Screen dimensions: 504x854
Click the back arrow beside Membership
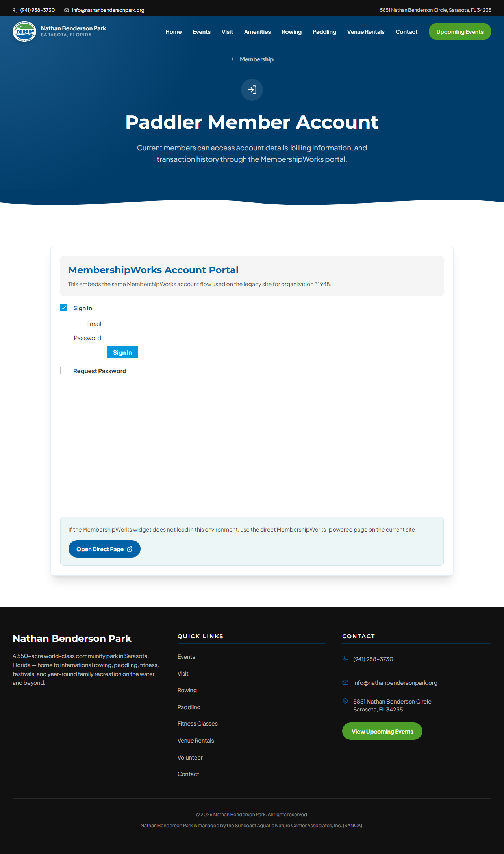[x=233, y=59]
